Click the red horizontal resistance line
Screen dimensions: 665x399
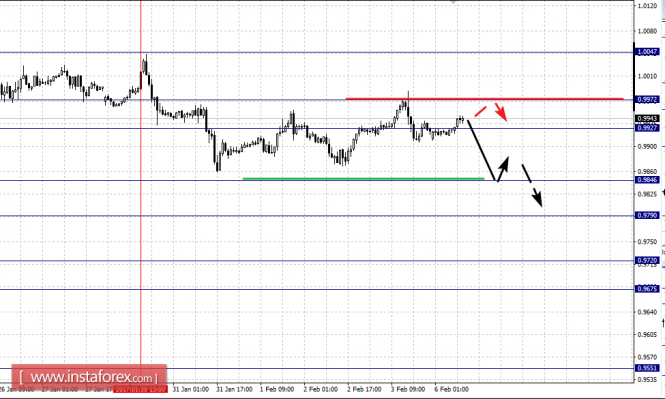point(484,99)
